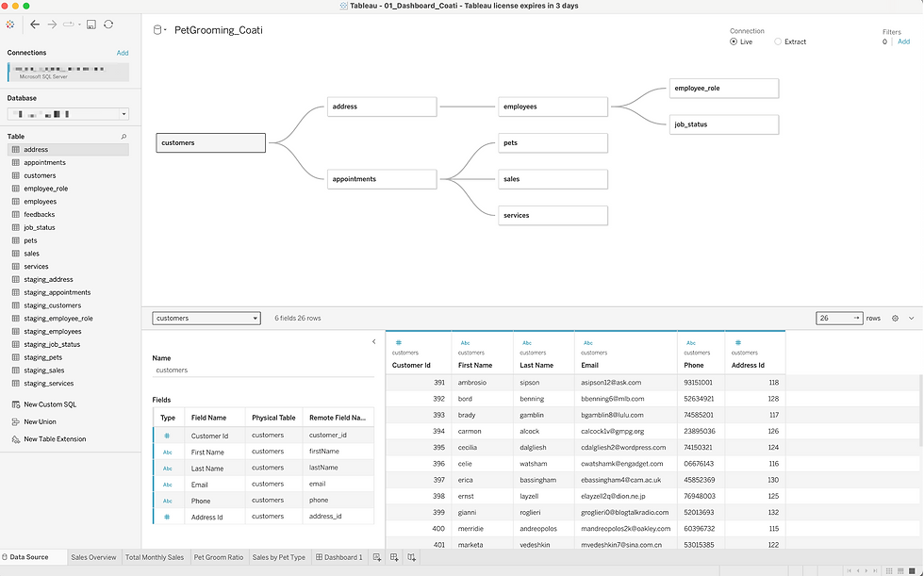
Task: Switch to the Sales Overview sheet tab
Action: [x=93, y=557]
